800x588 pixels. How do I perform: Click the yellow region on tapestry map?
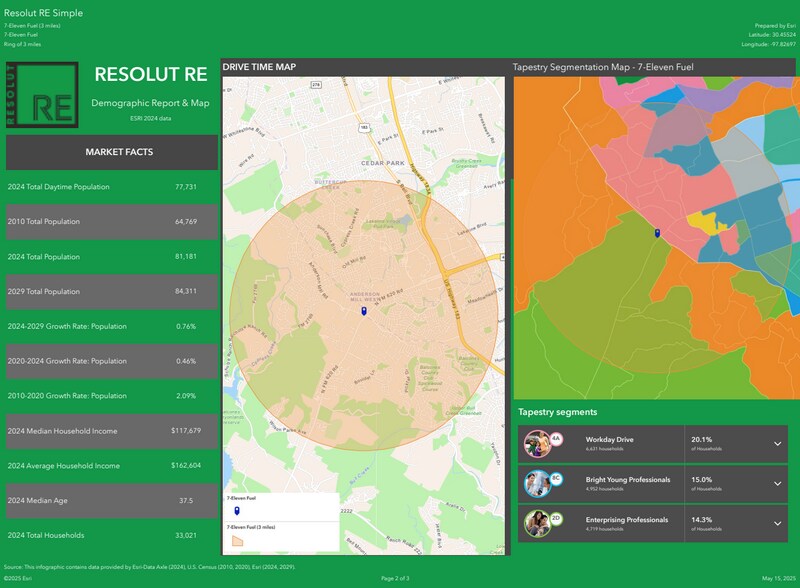coord(714,223)
